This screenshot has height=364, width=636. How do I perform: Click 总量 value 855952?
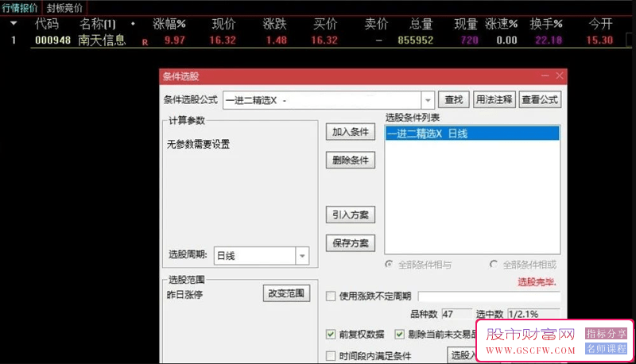coord(415,40)
